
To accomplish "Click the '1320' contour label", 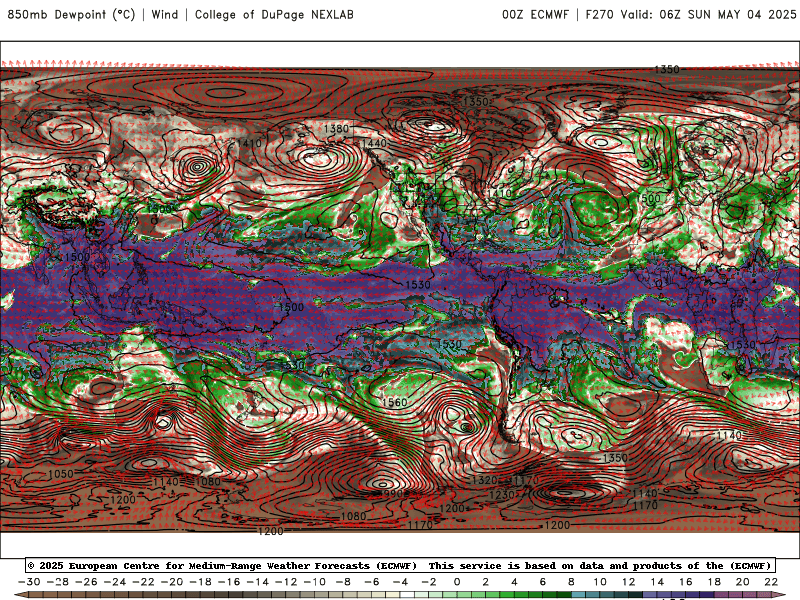I will point(484,480).
